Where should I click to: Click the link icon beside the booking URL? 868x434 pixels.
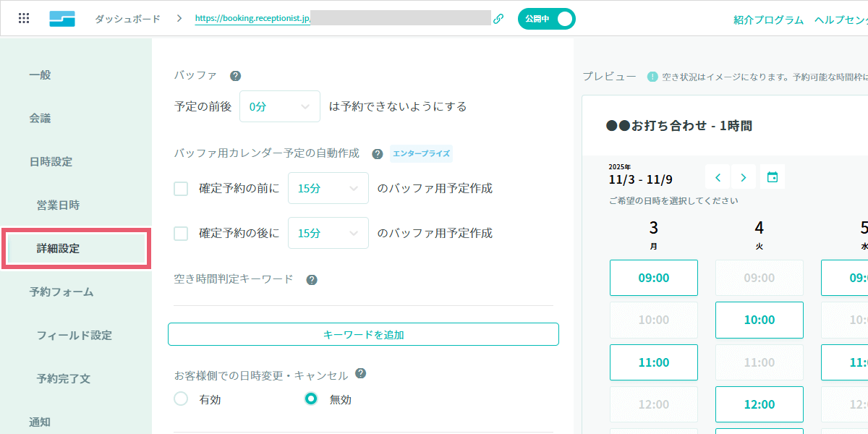click(498, 17)
